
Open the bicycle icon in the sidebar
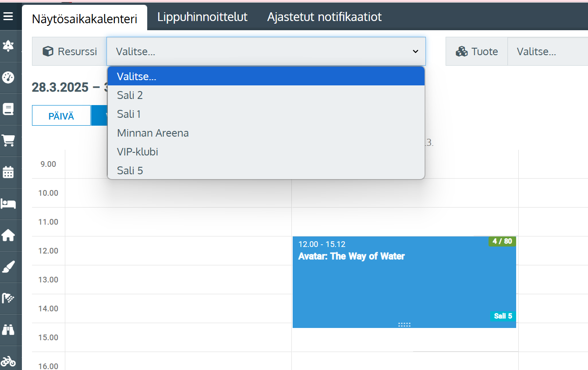[8, 361]
